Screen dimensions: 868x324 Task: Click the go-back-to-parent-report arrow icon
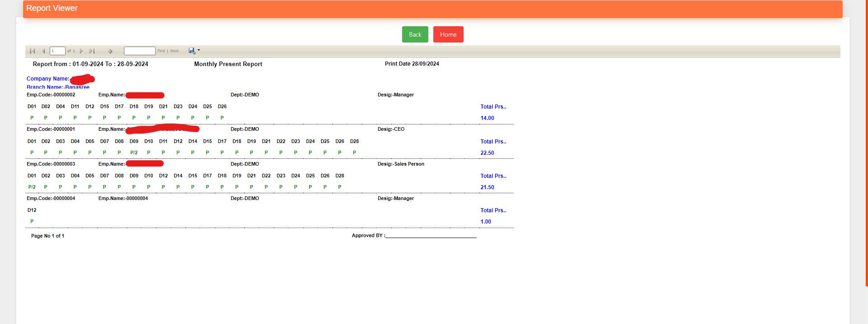coord(110,51)
